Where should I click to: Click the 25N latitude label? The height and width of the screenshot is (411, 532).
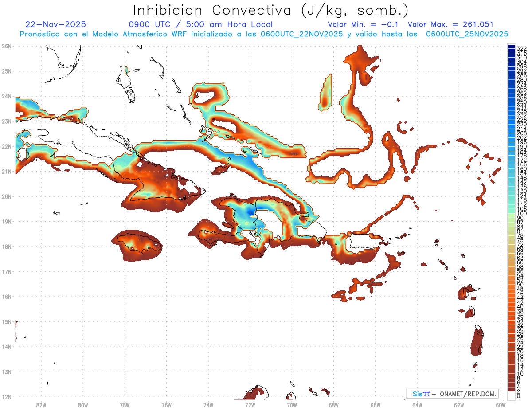[7, 71]
